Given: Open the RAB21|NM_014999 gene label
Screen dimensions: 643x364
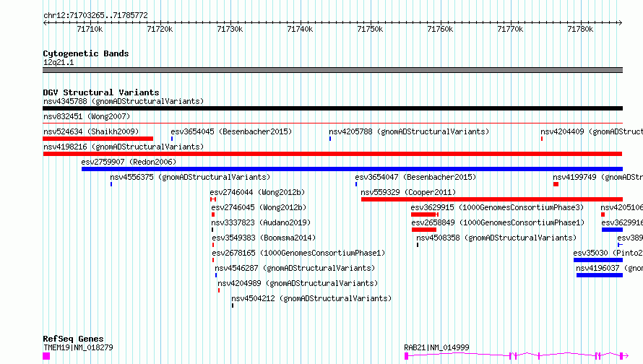Looking at the screenshot, I should pos(436,347).
